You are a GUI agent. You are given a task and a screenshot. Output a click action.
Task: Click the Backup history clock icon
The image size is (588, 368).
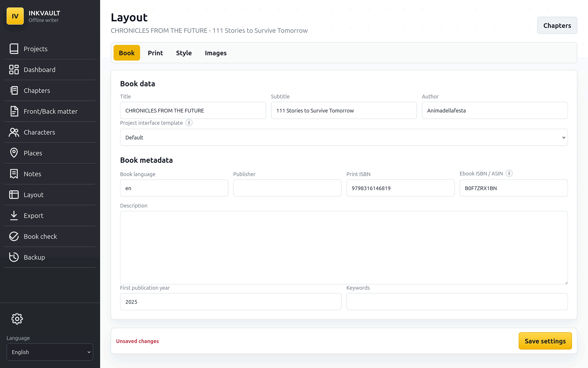[14, 257]
